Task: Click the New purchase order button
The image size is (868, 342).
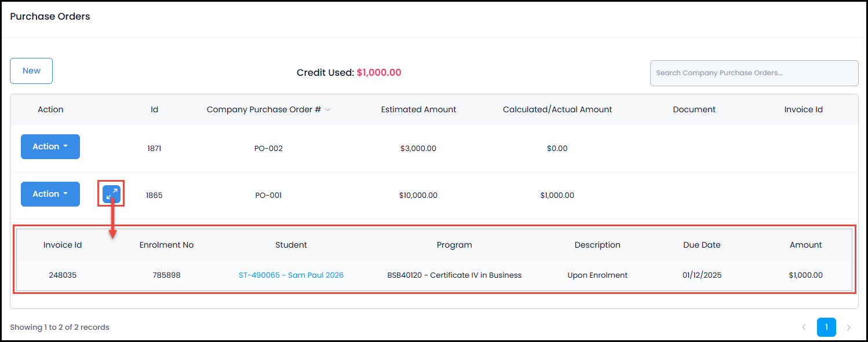Action: click(x=31, y=71)
